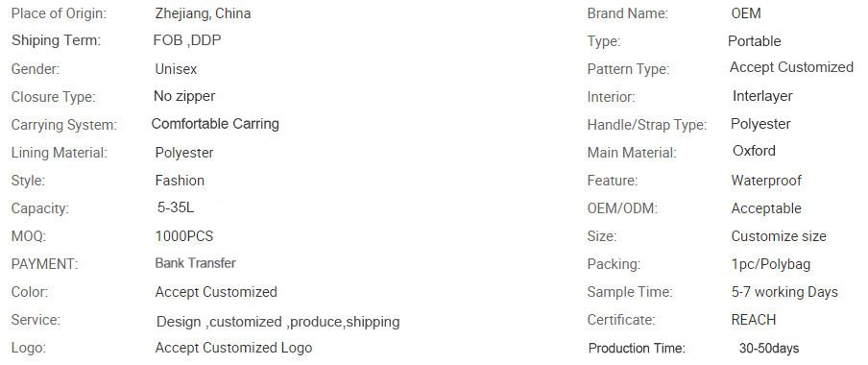Click the 'Lining Material:' label
This screenshot has width=868, height=365.
[60, 153]
